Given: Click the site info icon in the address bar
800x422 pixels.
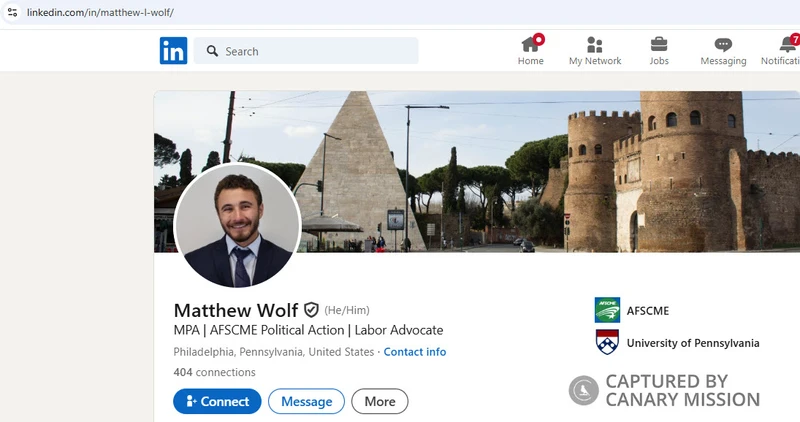Looking at the screenshot, I should pyautogui.click(x=12, y=11).
